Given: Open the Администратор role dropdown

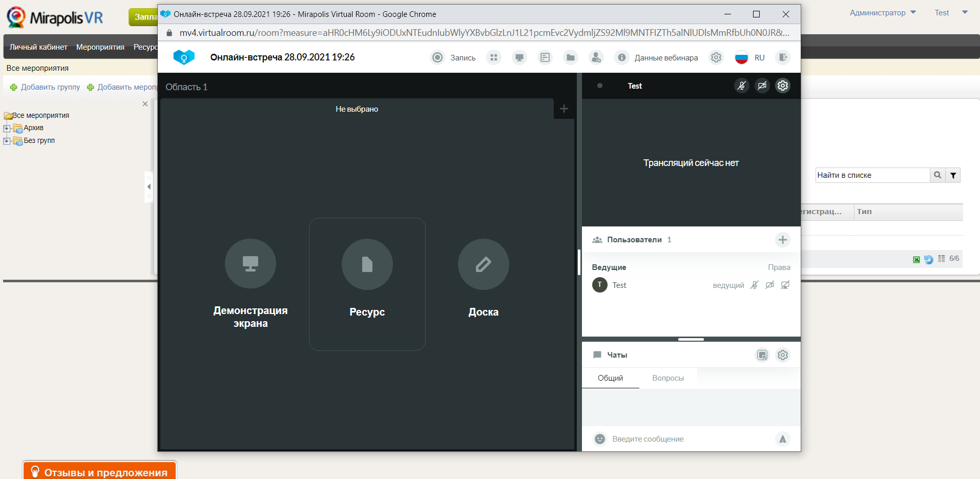Looking at the screenshot, I should pos(883,13).
